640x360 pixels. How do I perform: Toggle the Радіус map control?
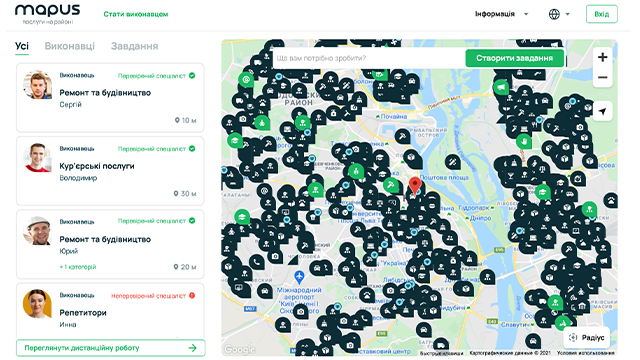tap(588, 337)
